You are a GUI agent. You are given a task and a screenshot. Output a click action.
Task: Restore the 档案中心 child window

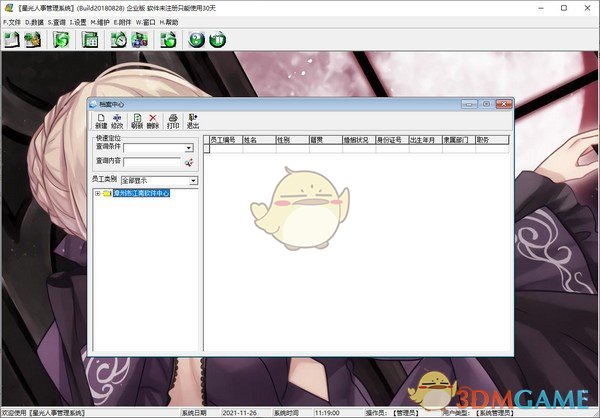click(486, 104)
